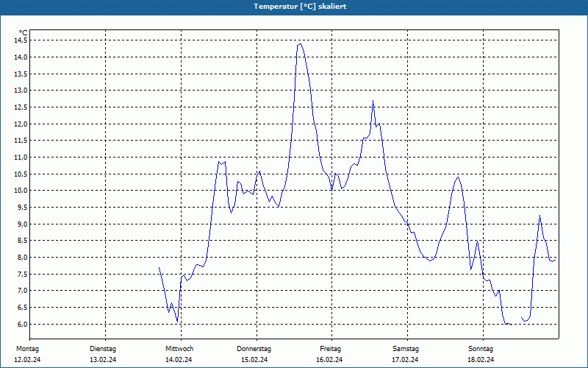This screenshot has width=588, height=368.
Task: Click the date 16.02.24
Action: pos(329,360)
